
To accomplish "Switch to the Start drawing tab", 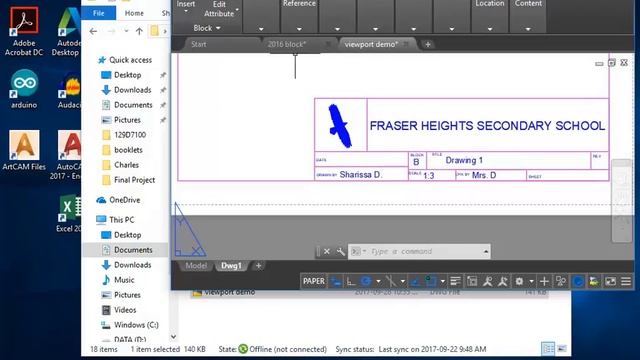I will (x=199, y=44).
